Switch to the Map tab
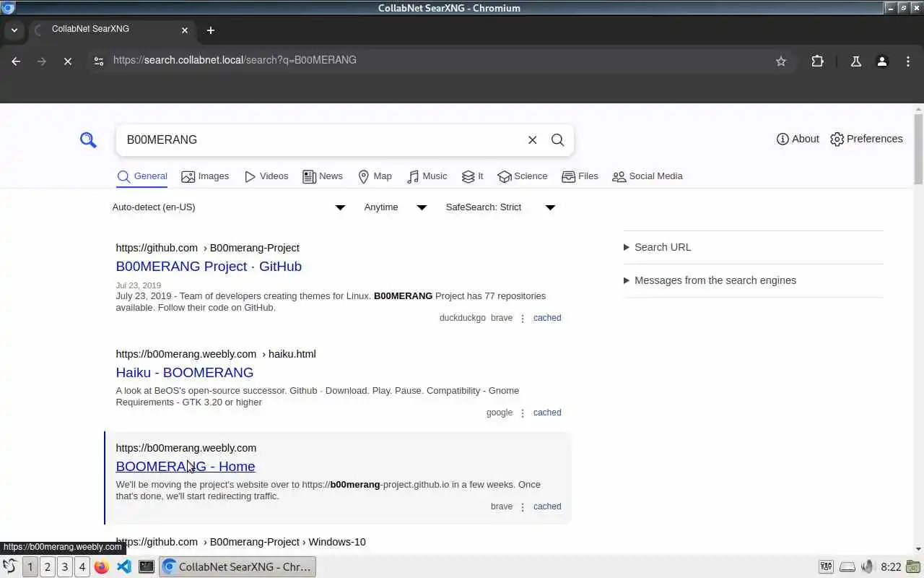The height and width of the screenshot is (578, 924). (x=375, y=176)
